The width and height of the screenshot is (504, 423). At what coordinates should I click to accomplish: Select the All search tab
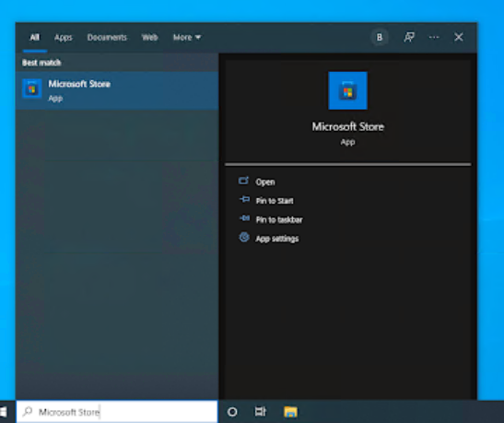point(35,38)
